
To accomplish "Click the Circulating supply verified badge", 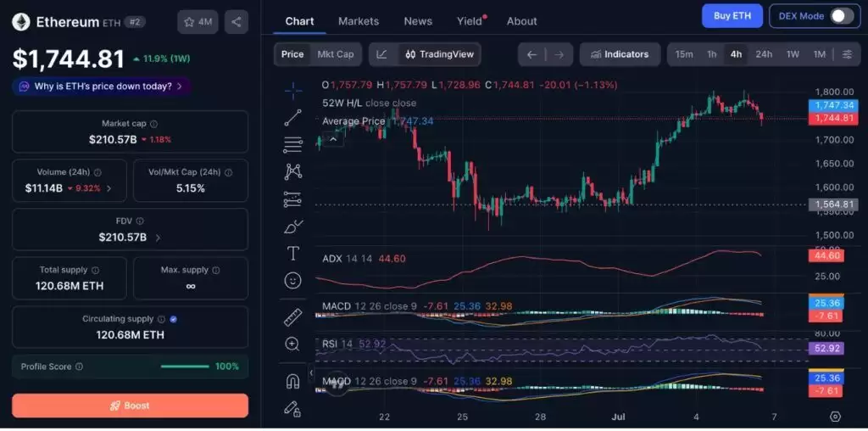I will point(174,319).
